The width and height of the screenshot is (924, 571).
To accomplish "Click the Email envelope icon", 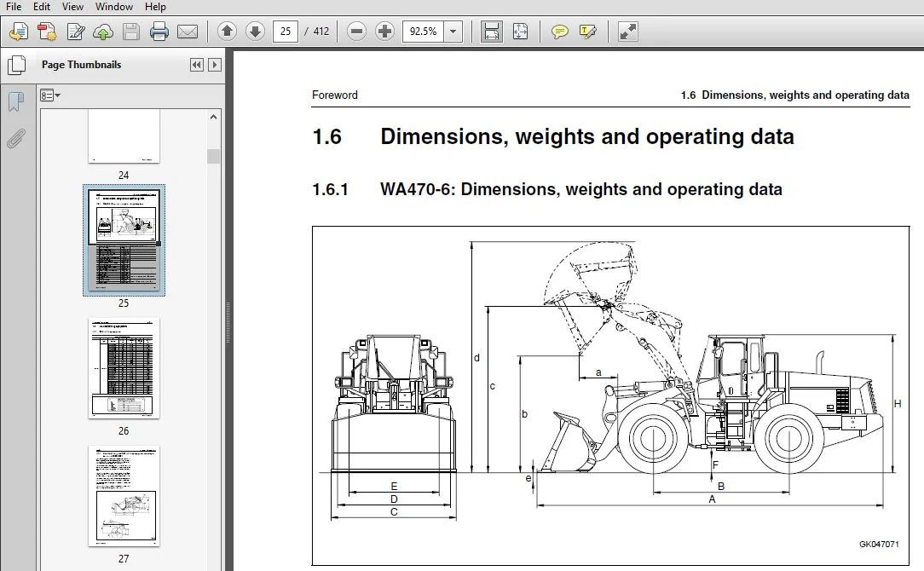I will click(188, 32).
